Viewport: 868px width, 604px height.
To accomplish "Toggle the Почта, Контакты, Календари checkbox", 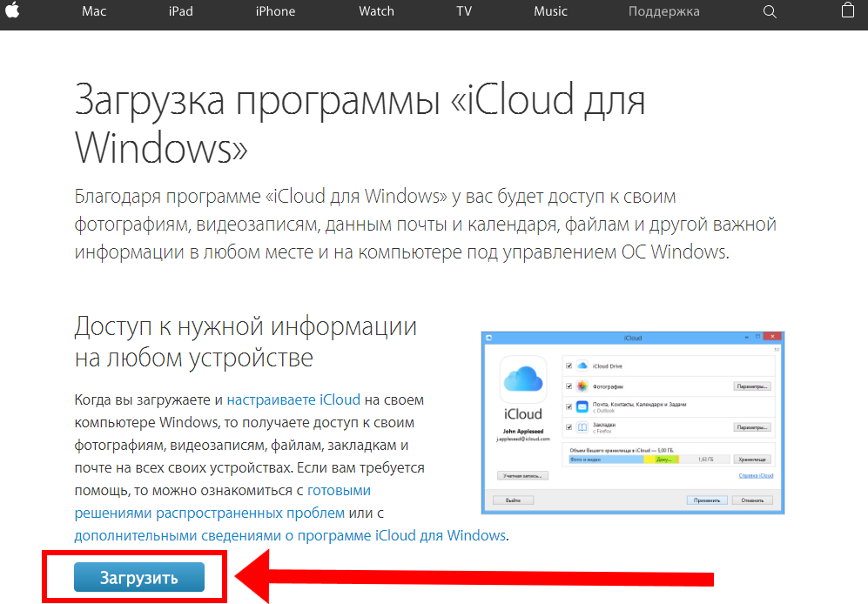I will pos(569,406).
